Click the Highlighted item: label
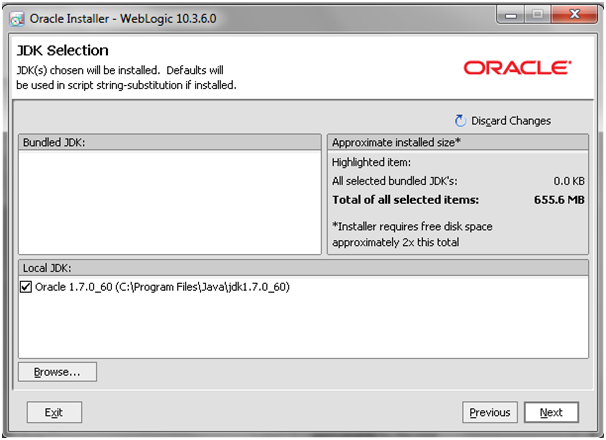Viewport: 606px width, 440px height. point(371,162)
